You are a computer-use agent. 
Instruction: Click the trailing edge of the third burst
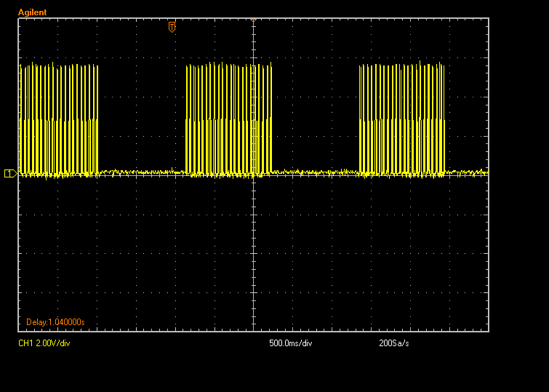click(444, 119)
